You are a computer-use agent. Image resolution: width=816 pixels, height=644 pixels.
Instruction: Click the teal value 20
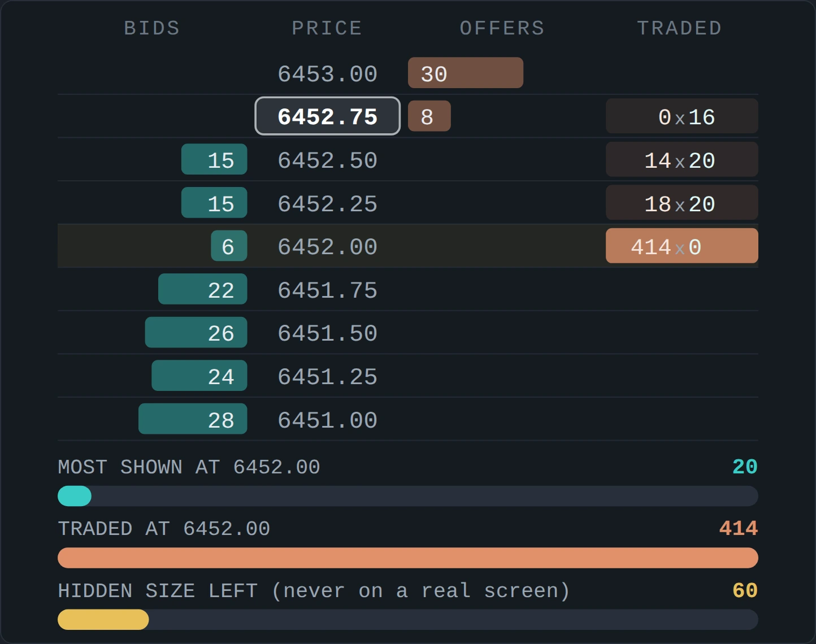point(745,467)
